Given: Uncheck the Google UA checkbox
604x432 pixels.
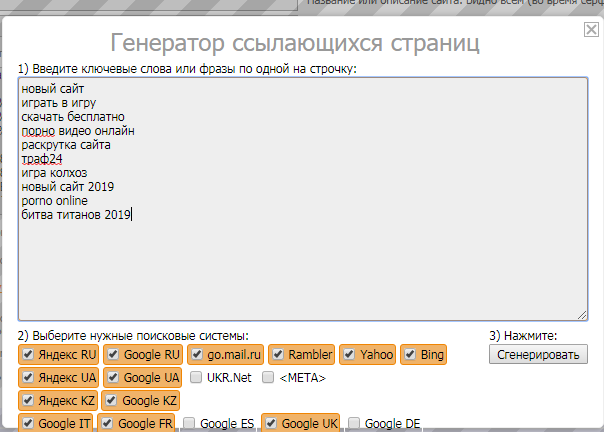Looking at the screenshot, I should click(113, 378).
